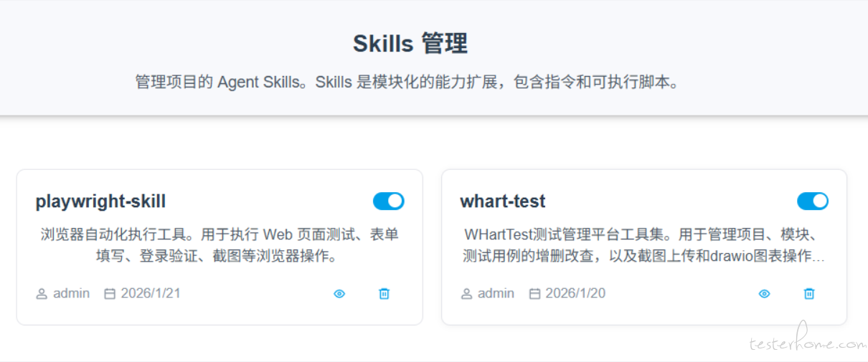Open whart-test preview with eye icon
The height and width of the screenshot is (362, 868).
coord(764,294)
